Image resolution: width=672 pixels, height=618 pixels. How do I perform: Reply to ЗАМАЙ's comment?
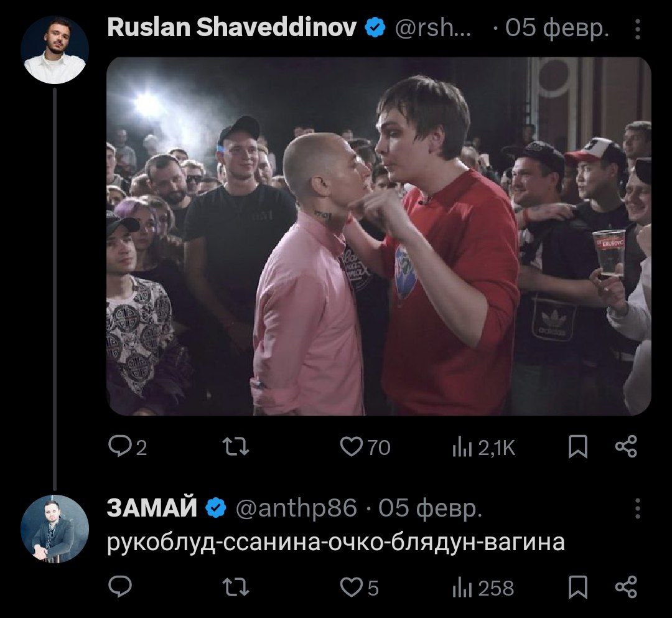[119, 586]
